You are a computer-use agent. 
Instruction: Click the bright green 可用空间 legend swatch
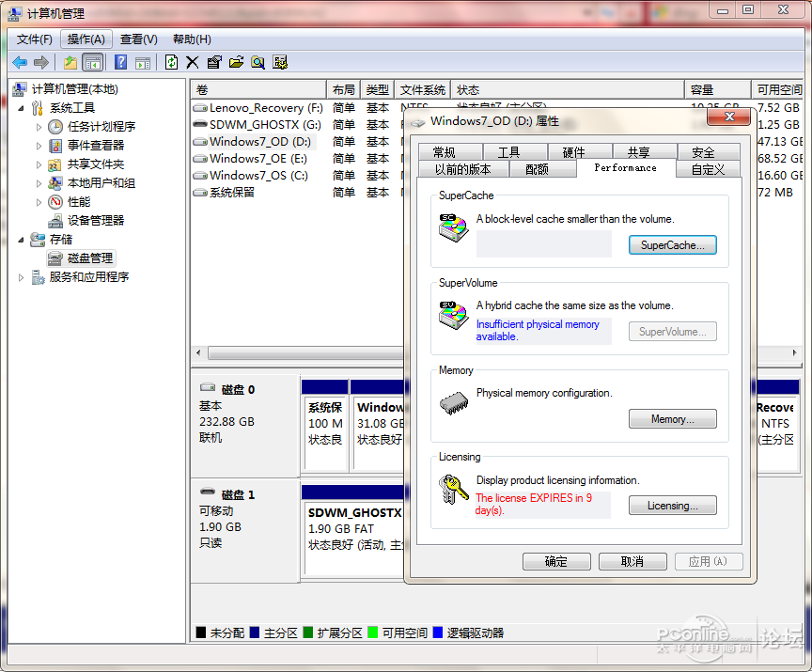pos(372,633)
